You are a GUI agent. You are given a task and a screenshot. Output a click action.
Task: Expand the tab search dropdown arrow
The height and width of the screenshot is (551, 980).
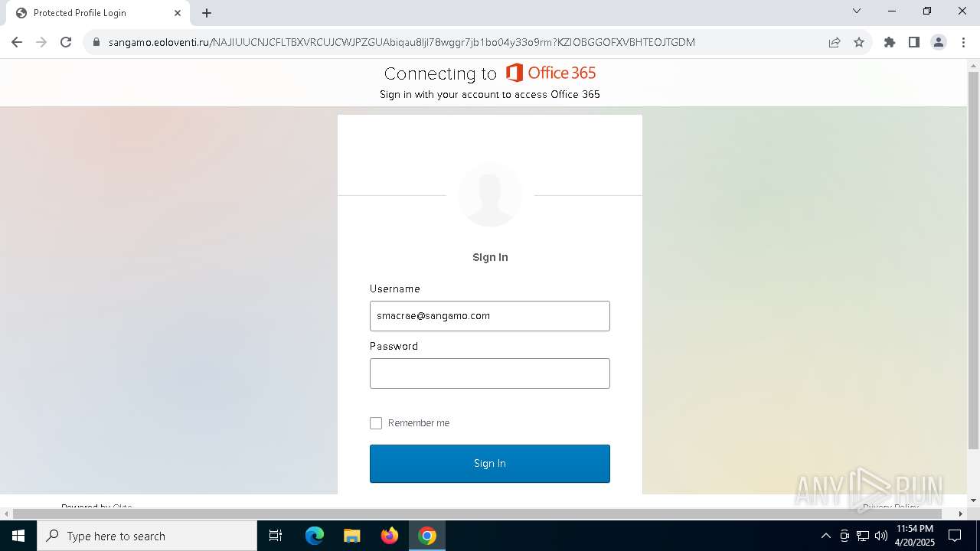pos(857,11)
